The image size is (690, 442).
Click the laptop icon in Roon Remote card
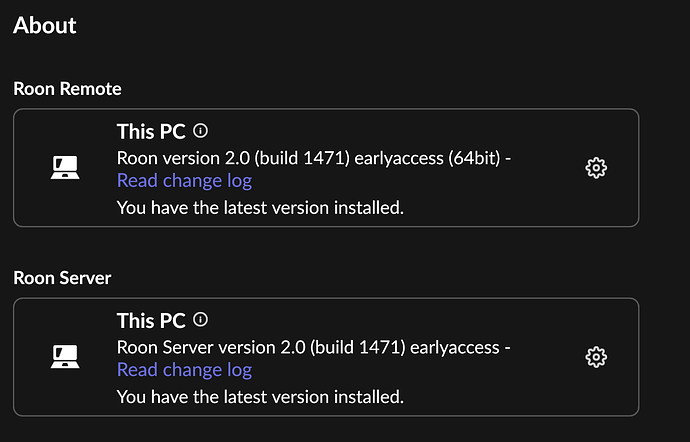click(x=65, y=167)
